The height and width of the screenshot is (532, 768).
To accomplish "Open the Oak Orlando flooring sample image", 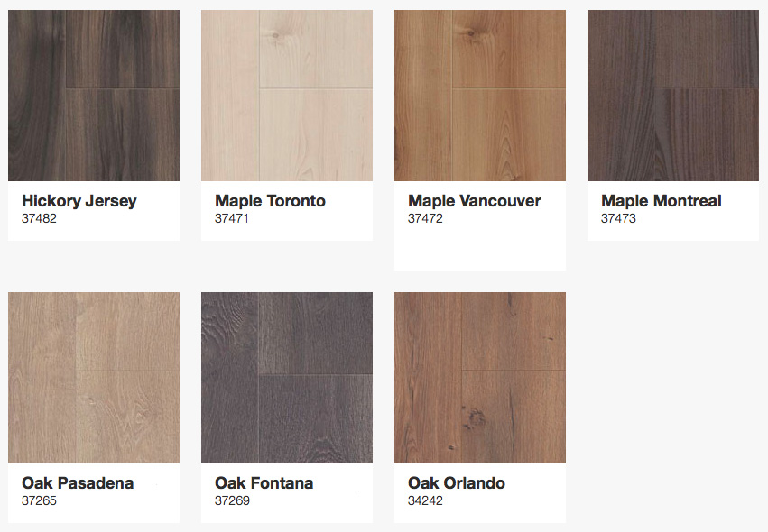I will [480, 378].
